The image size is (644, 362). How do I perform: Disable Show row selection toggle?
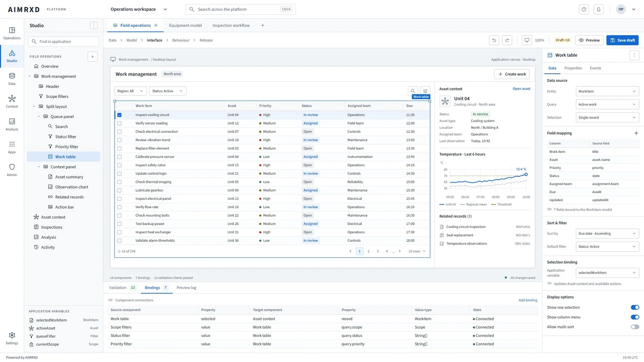635,307
